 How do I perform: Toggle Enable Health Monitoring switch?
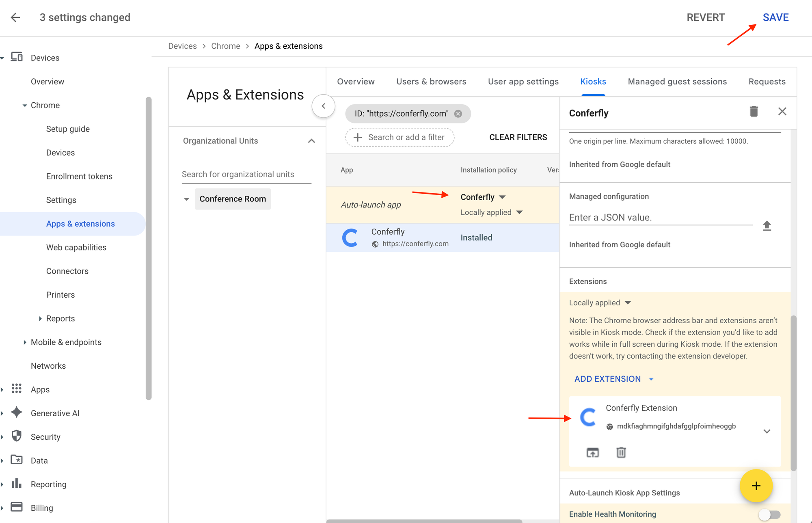(769, 514)
